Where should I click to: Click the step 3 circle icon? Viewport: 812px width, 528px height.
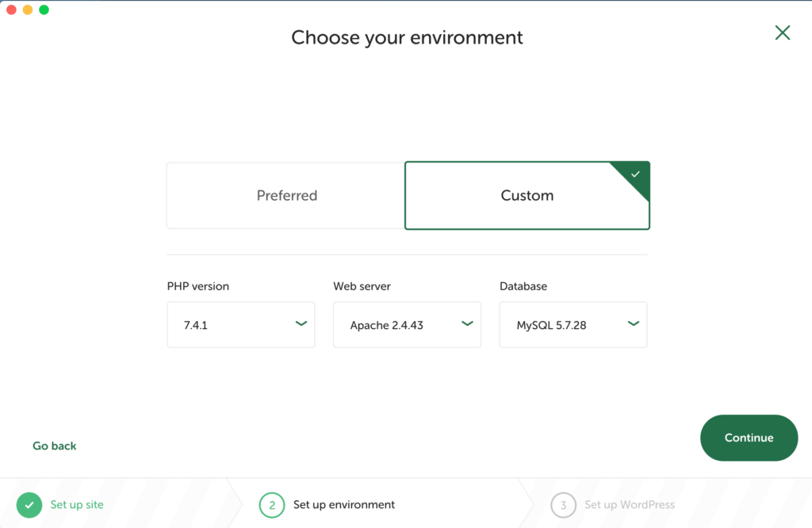tap(564, 505)
